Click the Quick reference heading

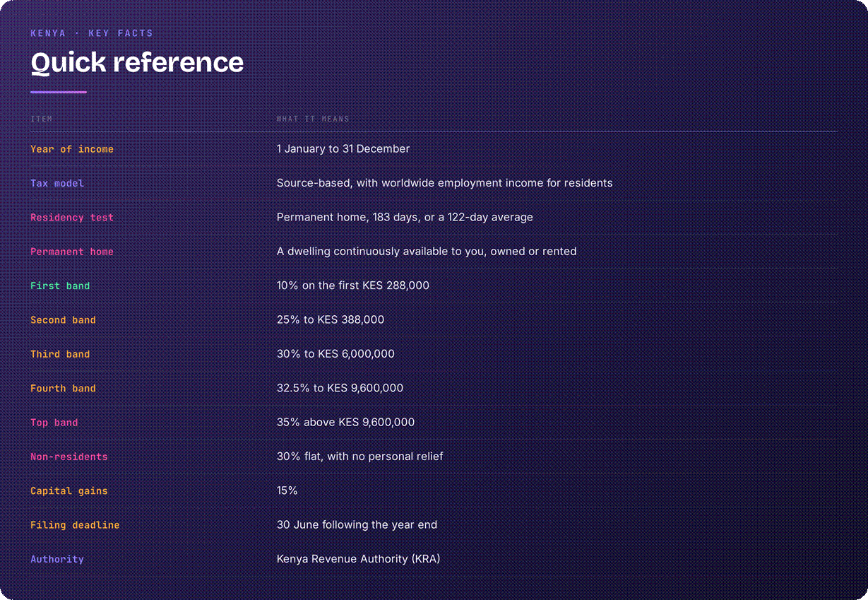point(137,62)
